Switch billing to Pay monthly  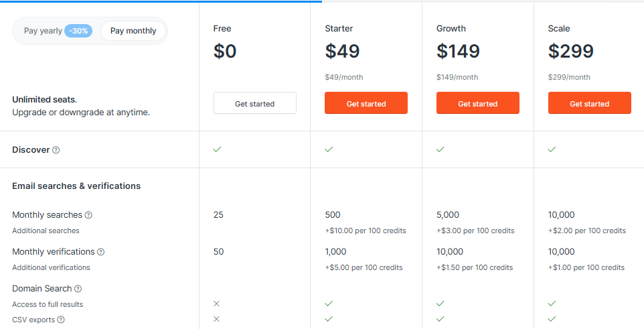133,31
